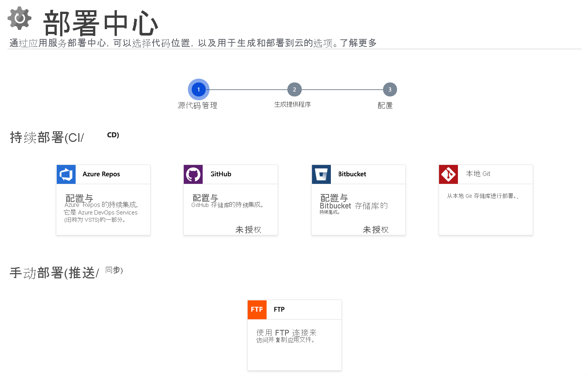The width and height of the screenshot is (588, 376).
Task: Click the Azure Repos card title text
Action: click(x=101, y=174)
